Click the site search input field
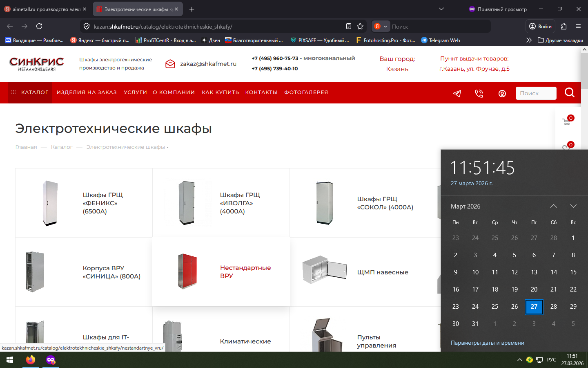The image size is (588, 368). [536, 93]
